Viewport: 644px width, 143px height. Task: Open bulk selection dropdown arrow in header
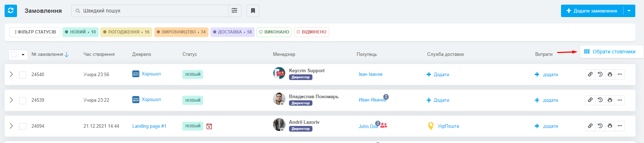[23, 55]
